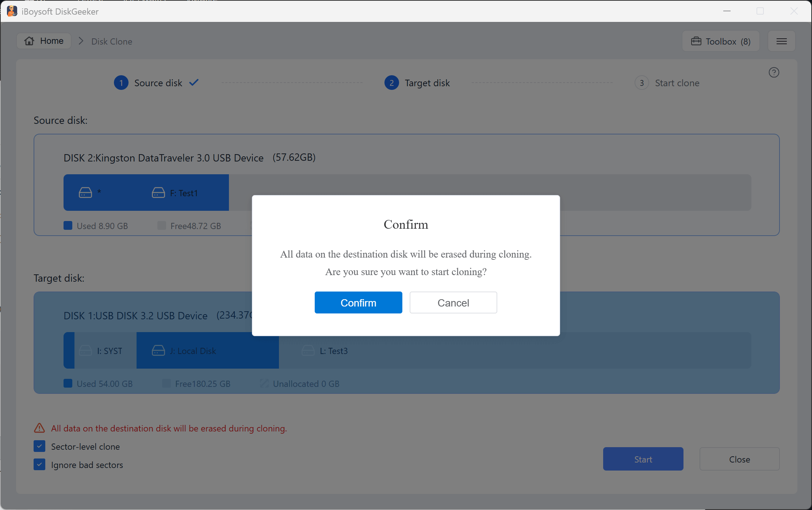Cancel the cloning confirmation dialog
Image resolution: width=812 pixels, height=510 pixels.
[453, 302]
